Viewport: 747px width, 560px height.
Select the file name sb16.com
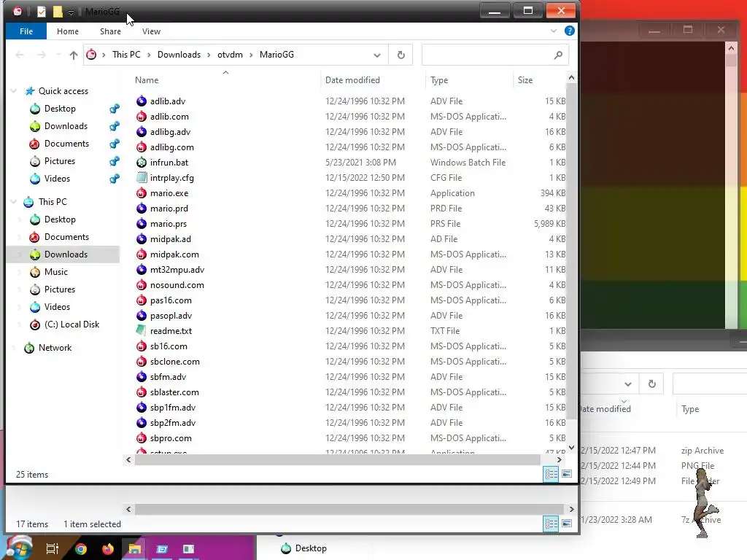point(169,346)
